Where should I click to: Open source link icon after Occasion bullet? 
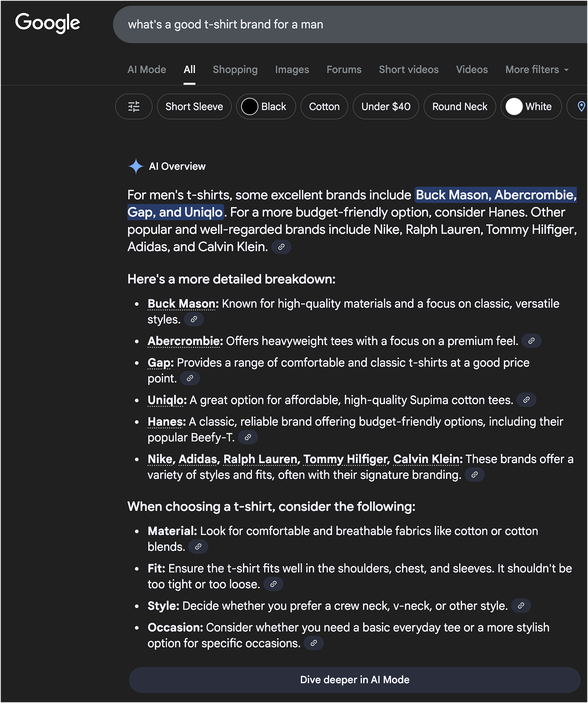tap(314, 643)
